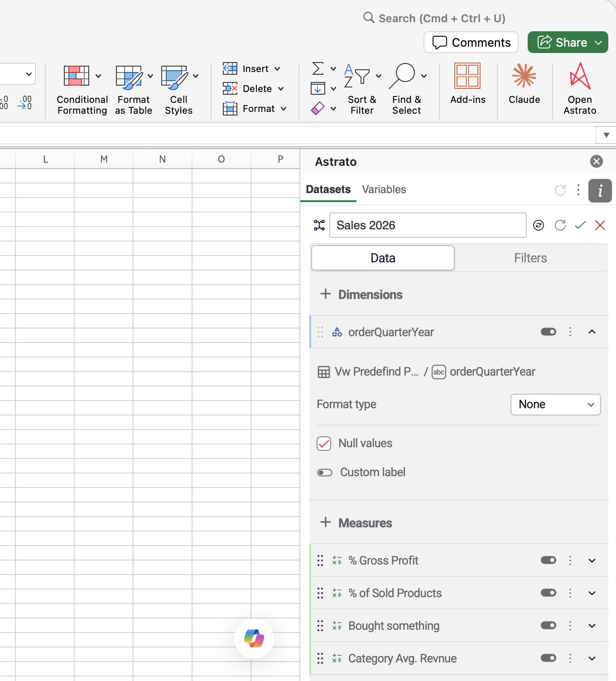Add a new measure
Image resolution: width=616 pixels, height=681 pixels.
pos(325,522)
